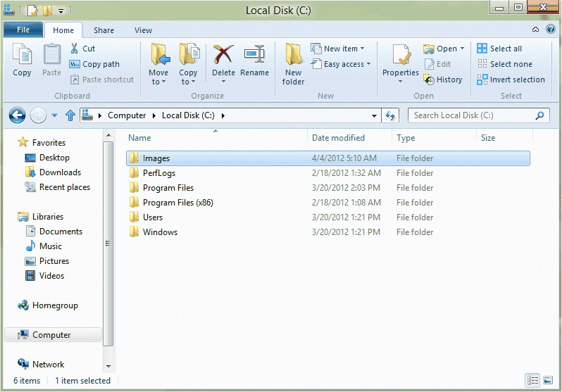
Task: Click the Cut scissors icon
Action: (x=75, y=49)
